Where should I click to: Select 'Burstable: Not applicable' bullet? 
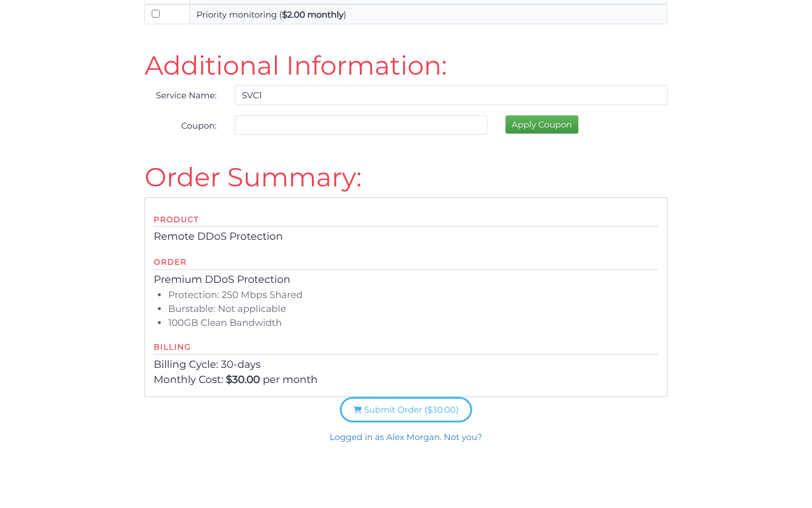[x=227, y=309]
